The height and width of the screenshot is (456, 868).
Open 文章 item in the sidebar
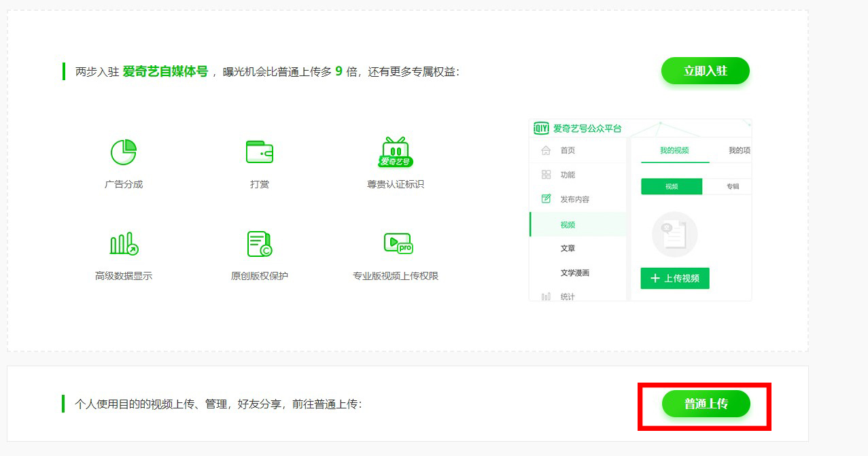point(568,249)
